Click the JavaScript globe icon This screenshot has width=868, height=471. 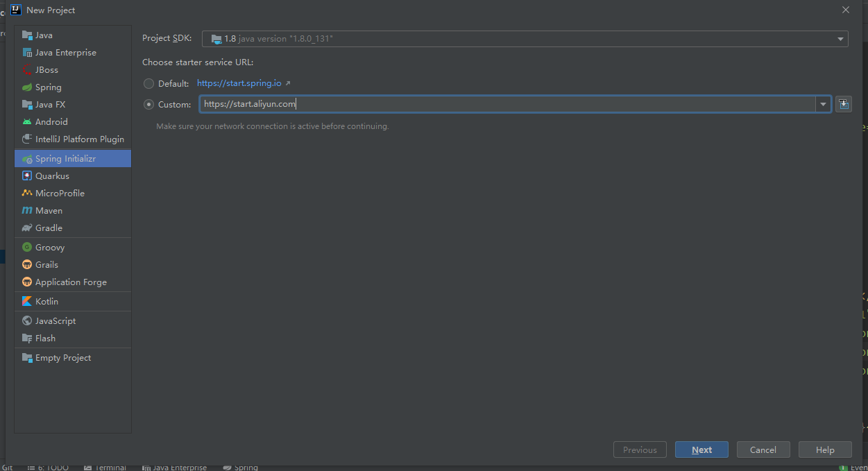click(27, 320)
